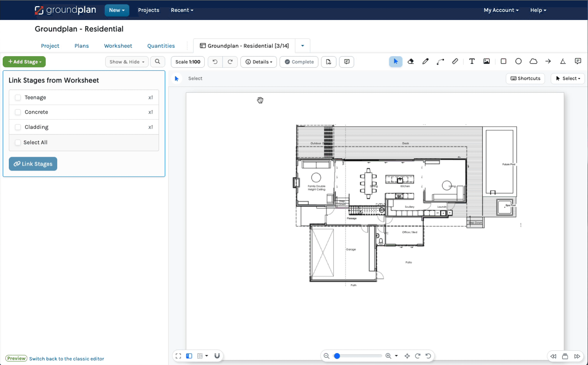Select the Eraser tool

coord(411,61)
